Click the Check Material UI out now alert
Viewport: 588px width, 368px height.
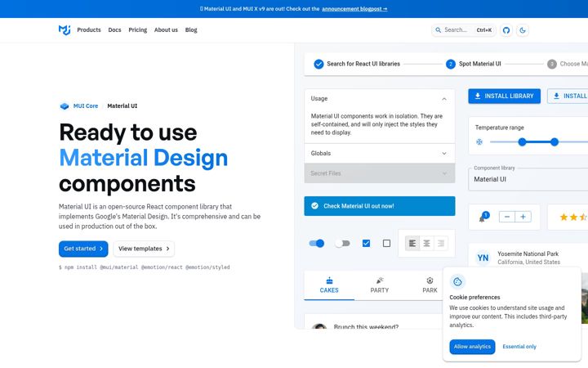380,206
